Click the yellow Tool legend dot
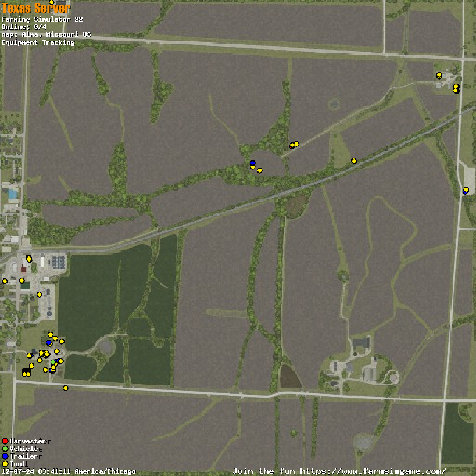 click(5, 464)
